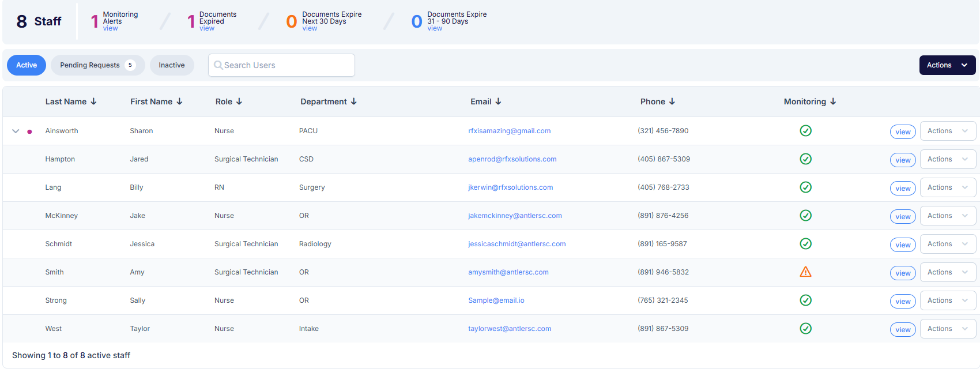The image size is (980, 376).
Task: Open Actions dropdown for Smith row
Action: click(x=948, y=272)
